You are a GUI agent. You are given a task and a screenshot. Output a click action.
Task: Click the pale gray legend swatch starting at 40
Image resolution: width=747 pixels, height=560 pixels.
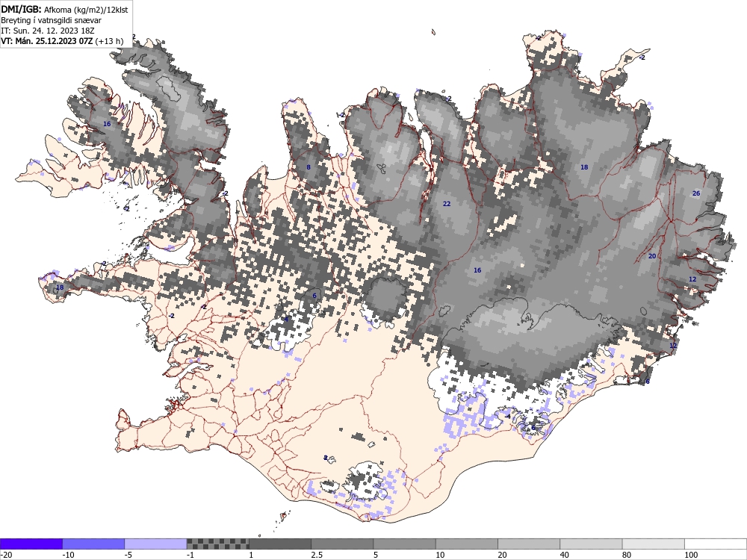[x=591, y=544]
